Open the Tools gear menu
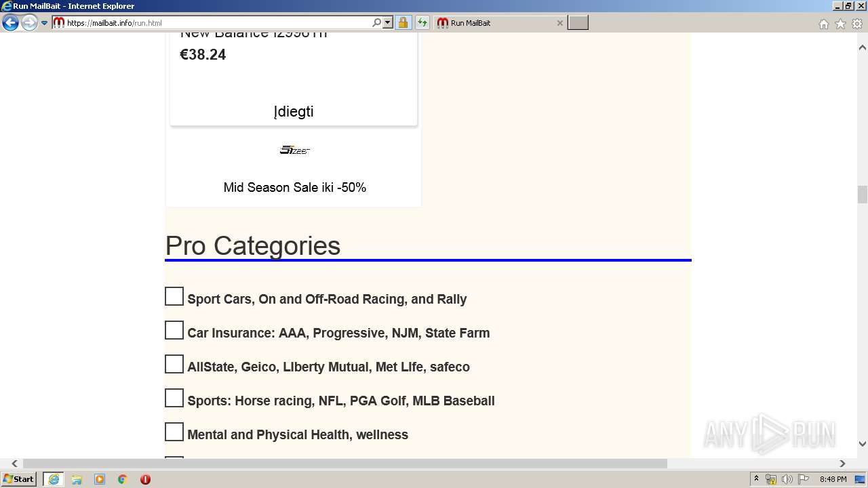The height and width of the screenshot is (488, 868). pos(857,24)
